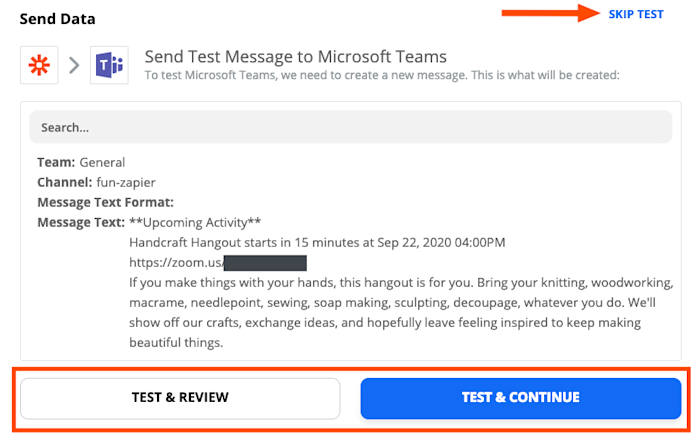Click the Handcraft Hangout start time line

tap(317, 242)
